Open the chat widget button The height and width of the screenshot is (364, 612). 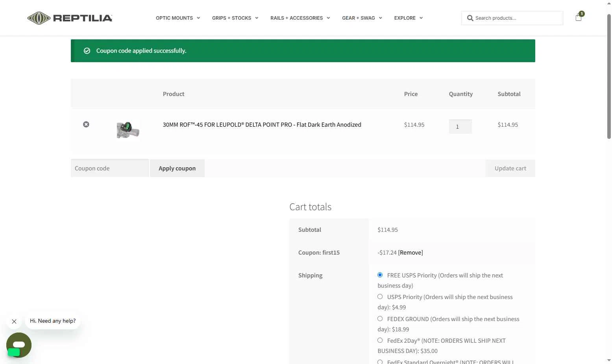click(19, 345)
